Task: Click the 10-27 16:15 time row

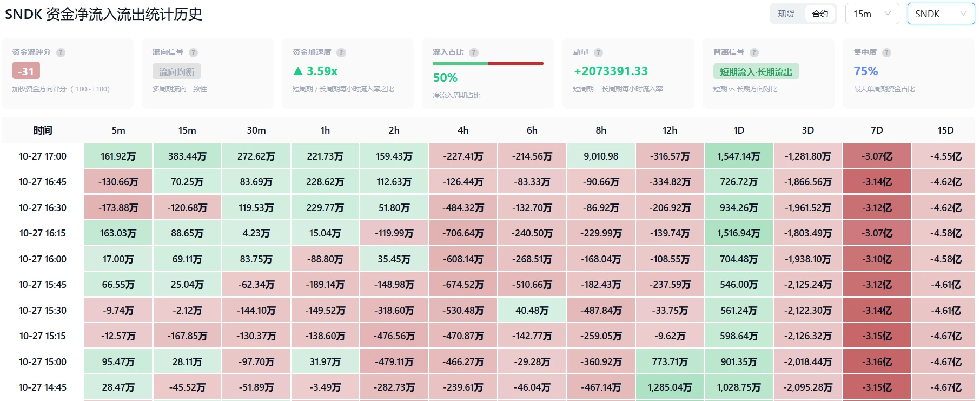Action: [43, 233]
